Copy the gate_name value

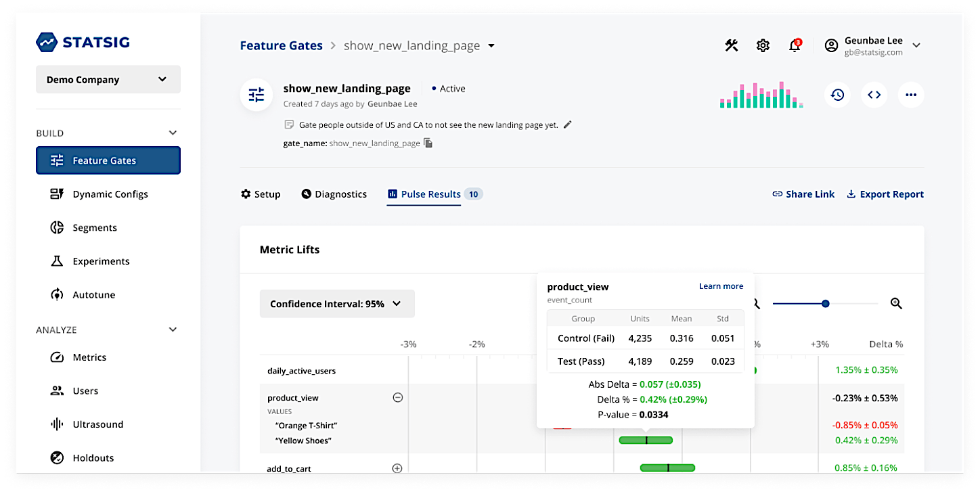[428, 143]
